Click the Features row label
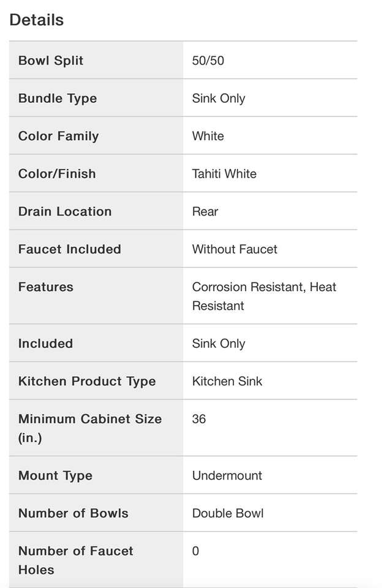 [46, 287]
